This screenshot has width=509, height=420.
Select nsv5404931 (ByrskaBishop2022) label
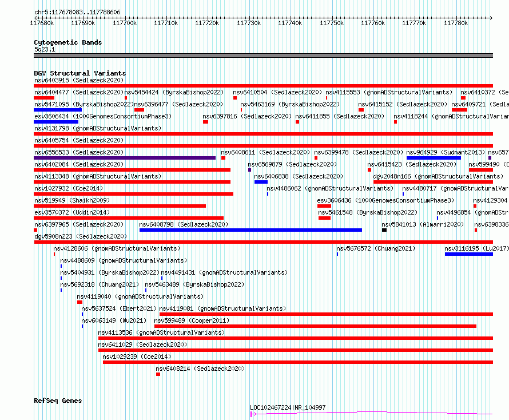point(110,272)
